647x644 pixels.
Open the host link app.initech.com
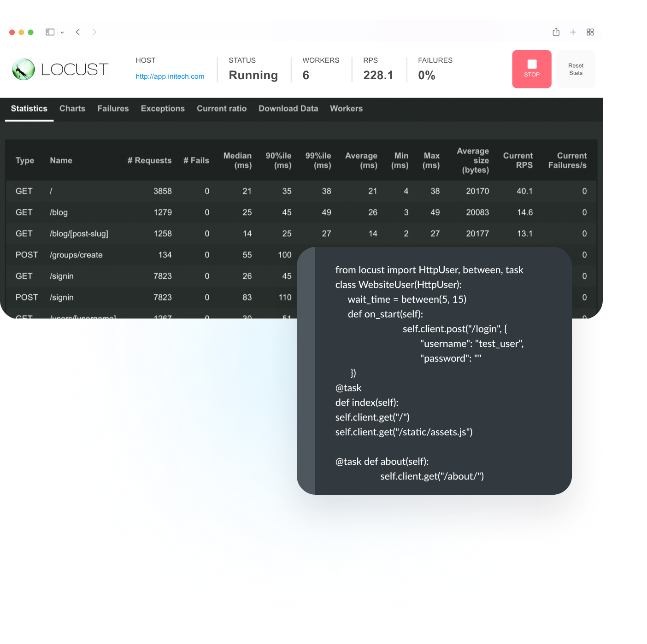[x=170, y=76]
